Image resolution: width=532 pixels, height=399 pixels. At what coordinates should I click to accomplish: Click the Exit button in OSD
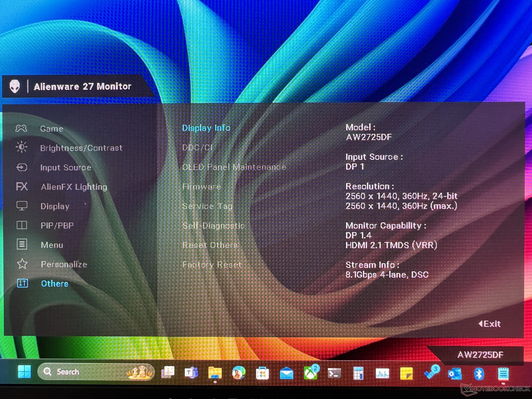pyautogui.click(x=489, y=324)
